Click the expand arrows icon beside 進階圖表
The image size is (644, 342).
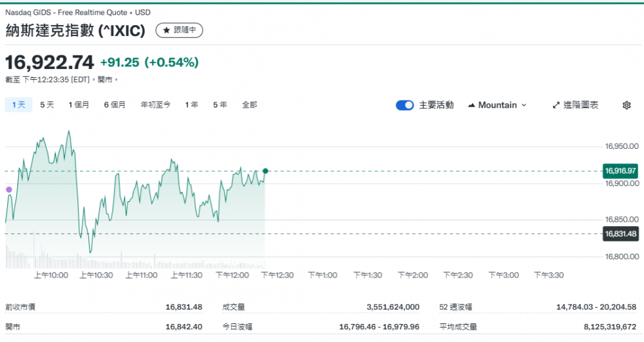(556, 105)
